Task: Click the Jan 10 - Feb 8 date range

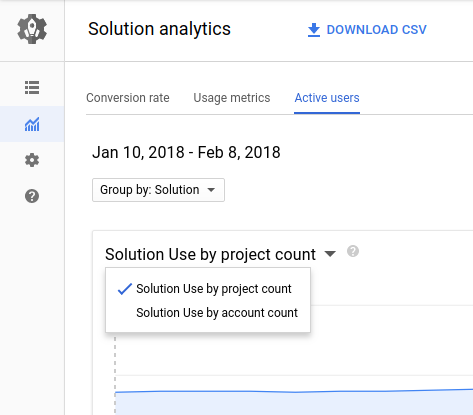Action: coord(186,153)
